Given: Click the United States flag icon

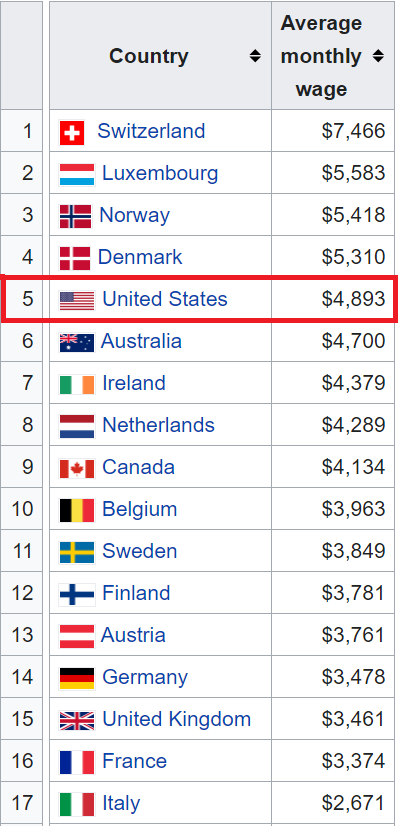Looking at the screenshot, I should [77, 300].
